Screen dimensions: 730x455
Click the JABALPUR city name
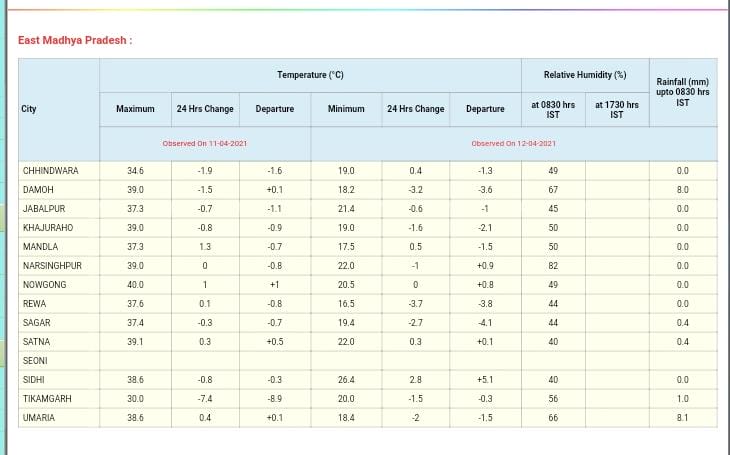point(42,209)
